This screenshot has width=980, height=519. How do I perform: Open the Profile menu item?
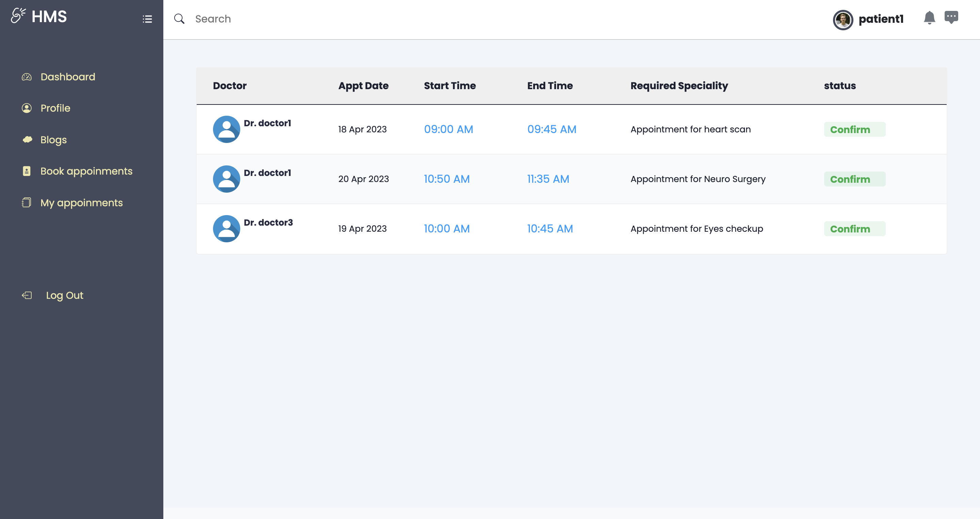pos(55,109)
